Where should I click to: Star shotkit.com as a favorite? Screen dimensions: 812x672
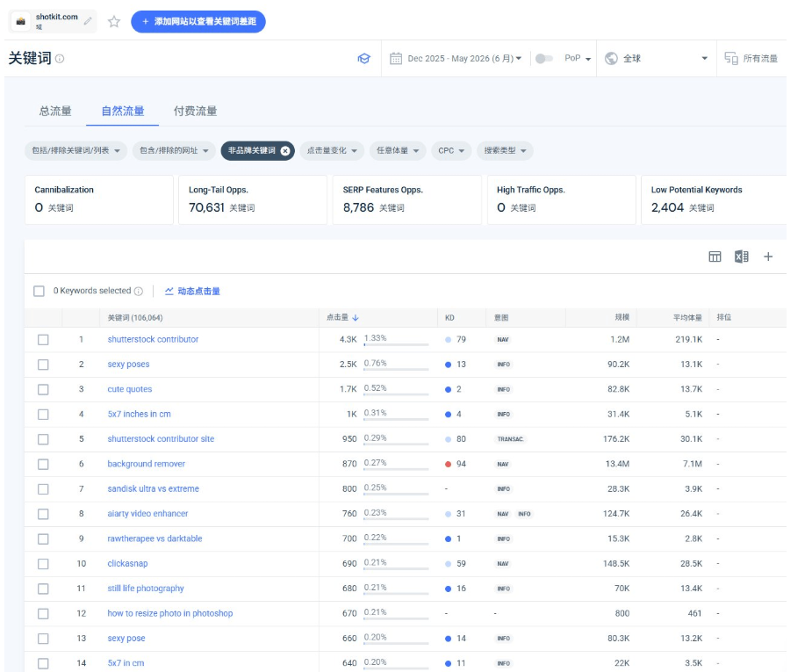pyautogui.click(x=114, y=21)
